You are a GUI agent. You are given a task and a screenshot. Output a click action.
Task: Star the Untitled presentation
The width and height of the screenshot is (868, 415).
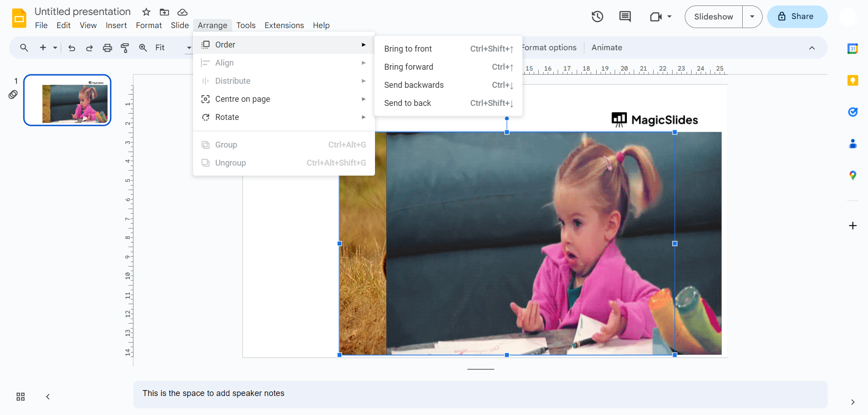146,12
